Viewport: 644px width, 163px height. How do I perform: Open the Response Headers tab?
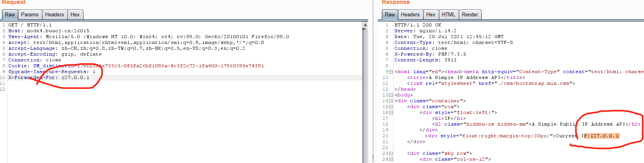[x=410, y=15]
